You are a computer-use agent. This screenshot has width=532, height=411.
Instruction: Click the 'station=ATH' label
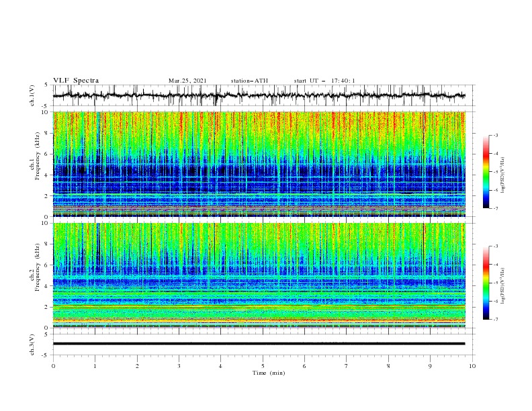(249, 81)
